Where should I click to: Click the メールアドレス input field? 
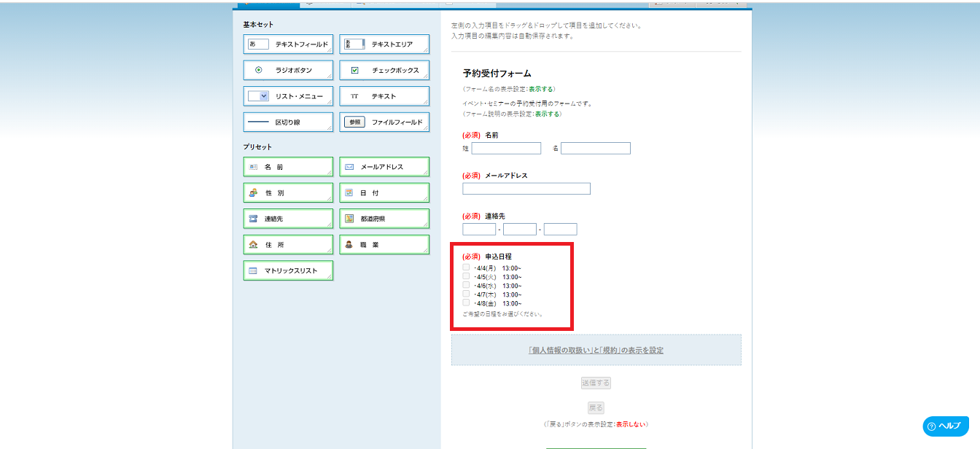pos(526,189)
